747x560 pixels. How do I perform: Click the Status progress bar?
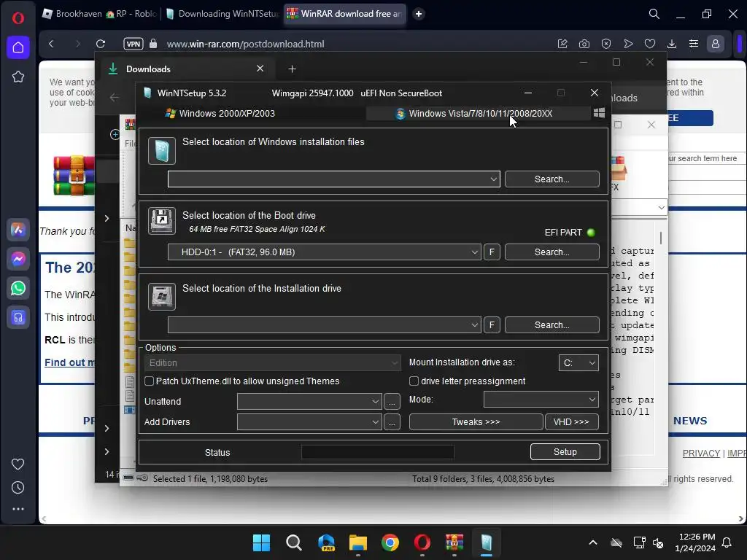[378, 452]
